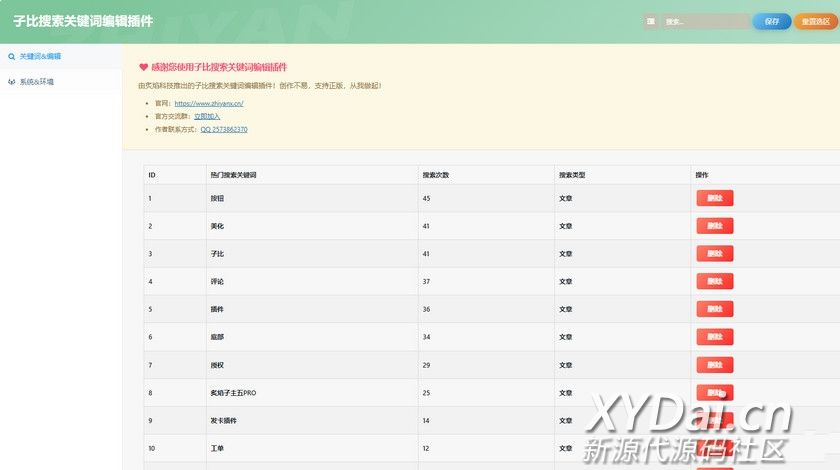
Task: Delete the keyword 按钮 in row 1
Action: 714,198
